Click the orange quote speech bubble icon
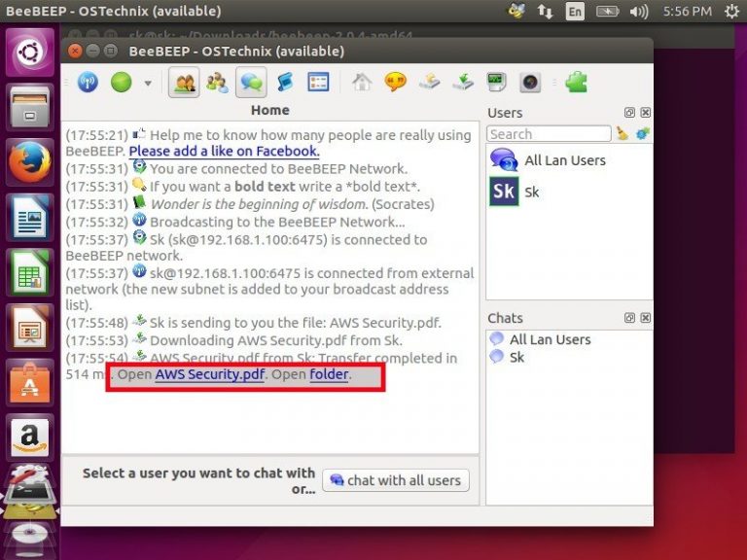747x560 pixels. (x=395, y=83)
